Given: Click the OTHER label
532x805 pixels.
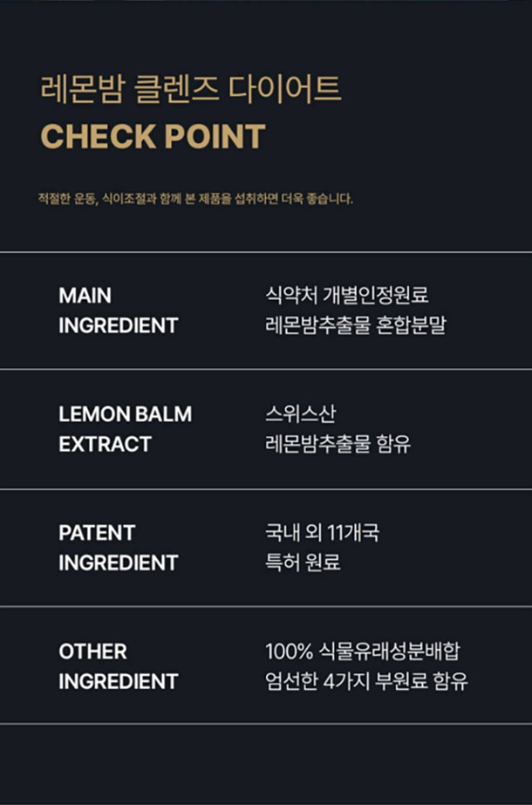Looking at the screenshot, I should [x=92, y=652].
